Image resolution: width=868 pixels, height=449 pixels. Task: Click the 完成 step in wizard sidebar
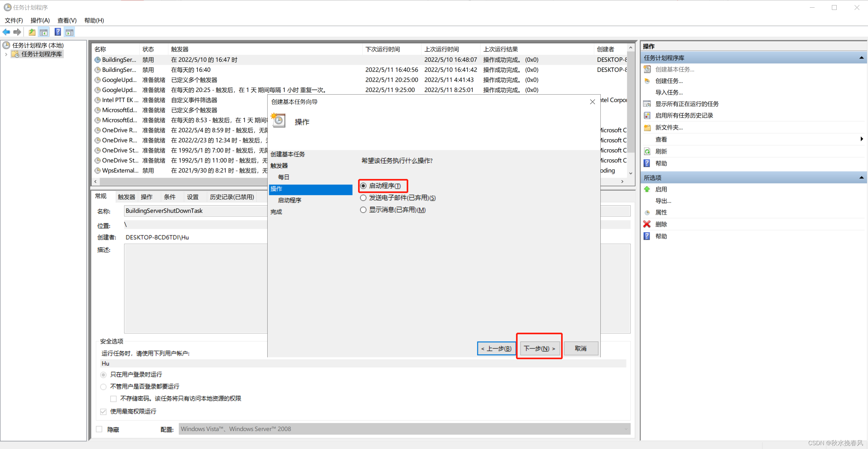[x=276, y=212]
